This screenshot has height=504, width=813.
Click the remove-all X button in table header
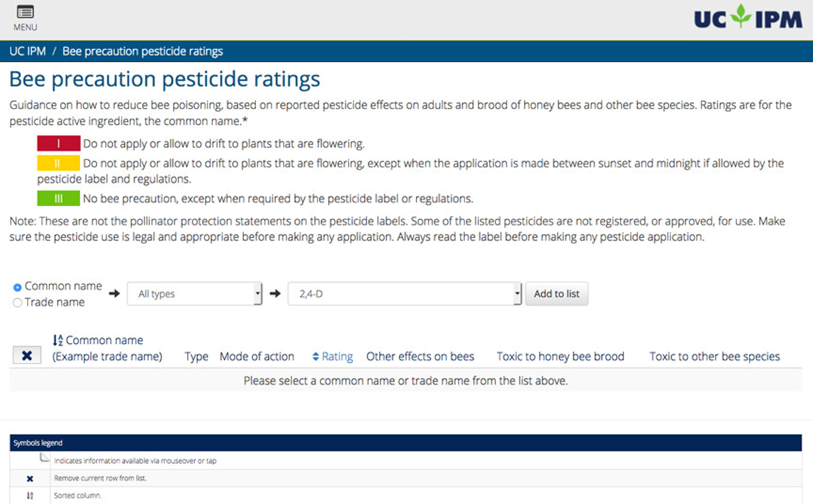27,356
